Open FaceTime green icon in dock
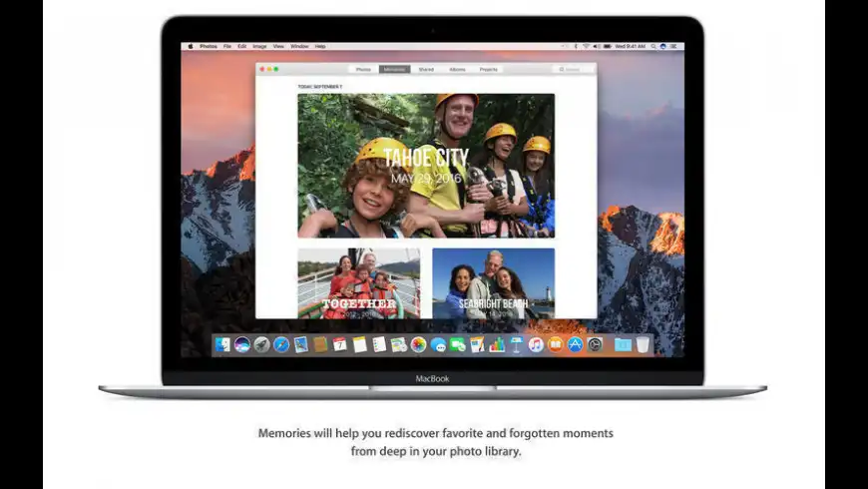Screen dimensions: 868x489 coord(458,344)
